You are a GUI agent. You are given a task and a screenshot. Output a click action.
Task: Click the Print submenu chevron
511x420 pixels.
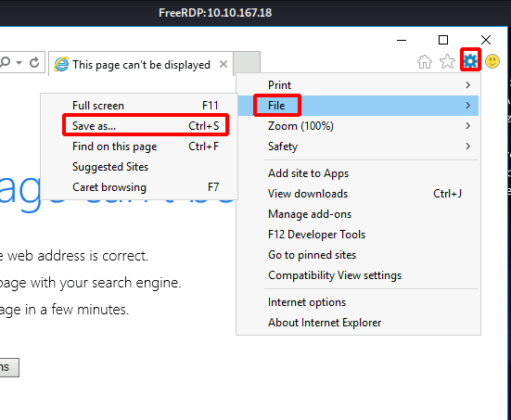pos(468,85)
